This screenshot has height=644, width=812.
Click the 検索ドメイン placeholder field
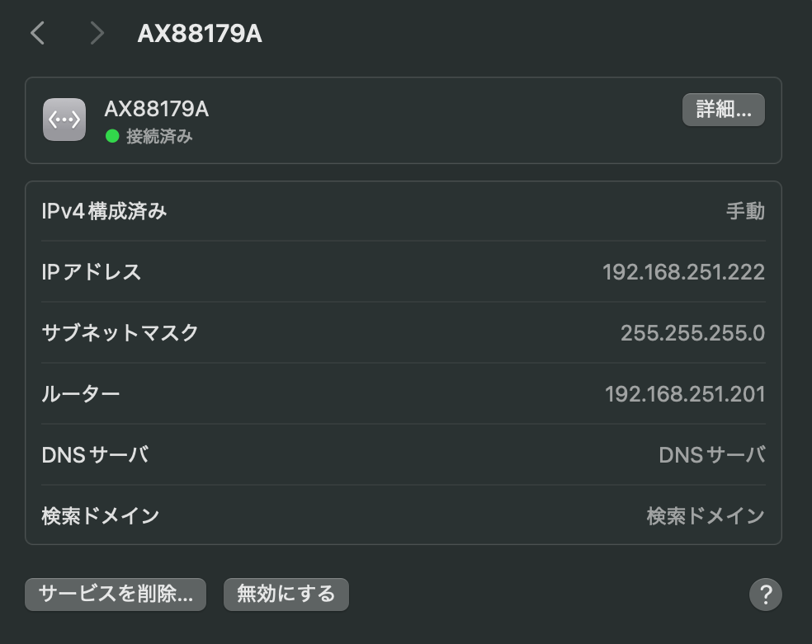click(706, 516)
